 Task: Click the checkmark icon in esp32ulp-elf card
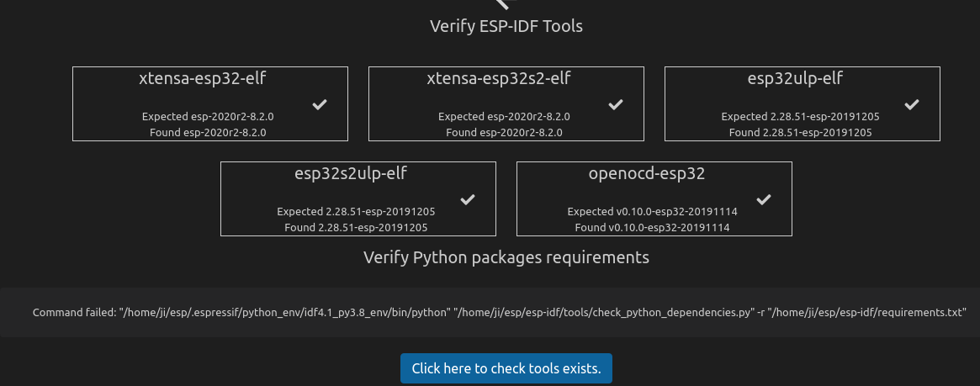click(912, 104)
